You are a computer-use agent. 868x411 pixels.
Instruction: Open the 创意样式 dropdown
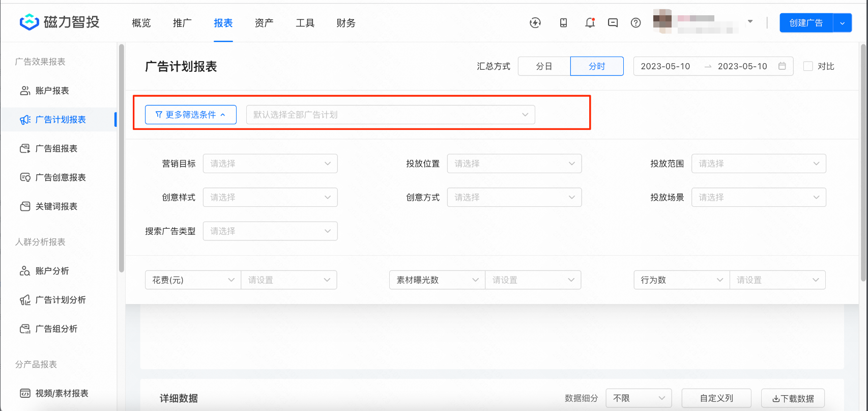click(x=270, y=197)
